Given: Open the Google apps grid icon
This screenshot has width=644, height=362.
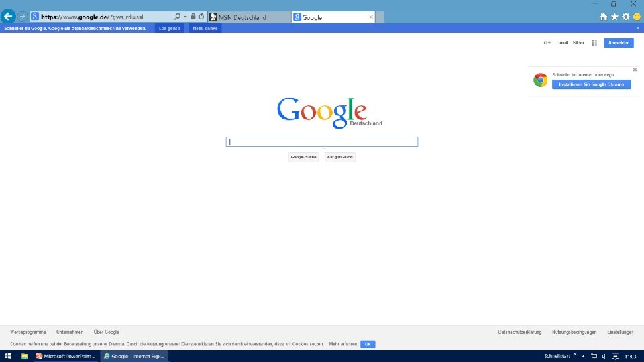Looking at the screenshot, I should (x=594, y=43).
